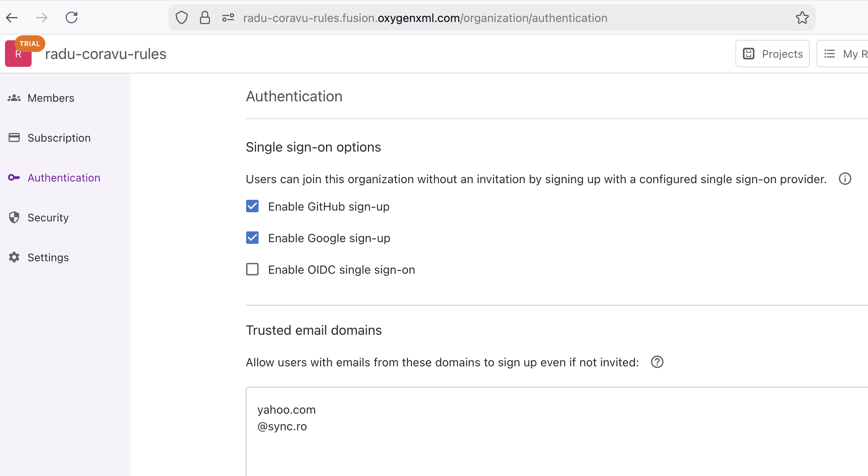Bookmark this page with star icon

tap(802, 18)
